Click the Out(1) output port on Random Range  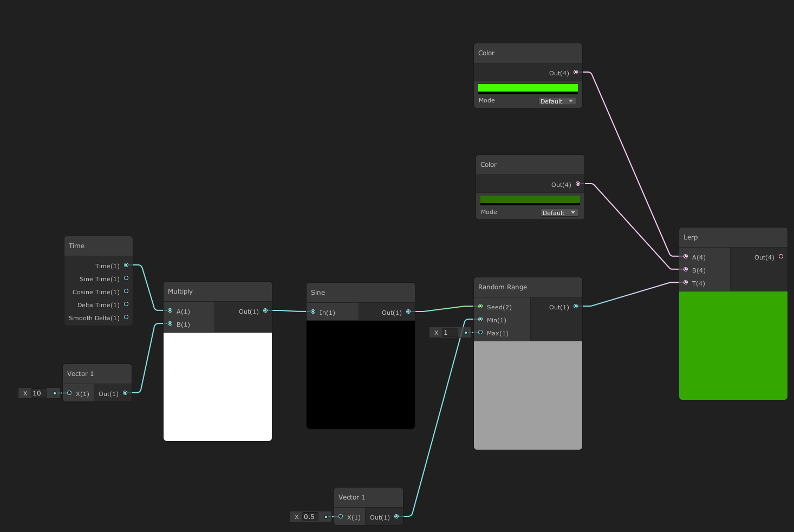click(575, 306)
